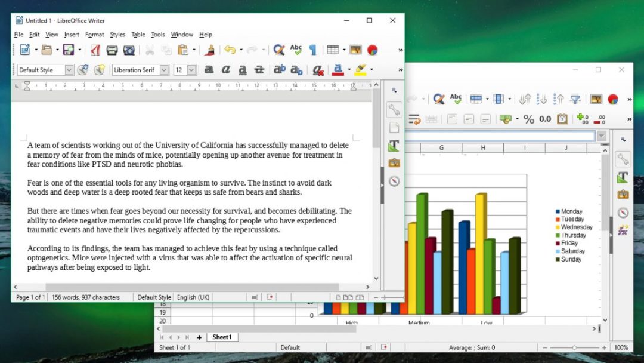This screenshot has width=644, height=363.
Task: Toggle italic formatting in Writer
Action: pos(225,70)
